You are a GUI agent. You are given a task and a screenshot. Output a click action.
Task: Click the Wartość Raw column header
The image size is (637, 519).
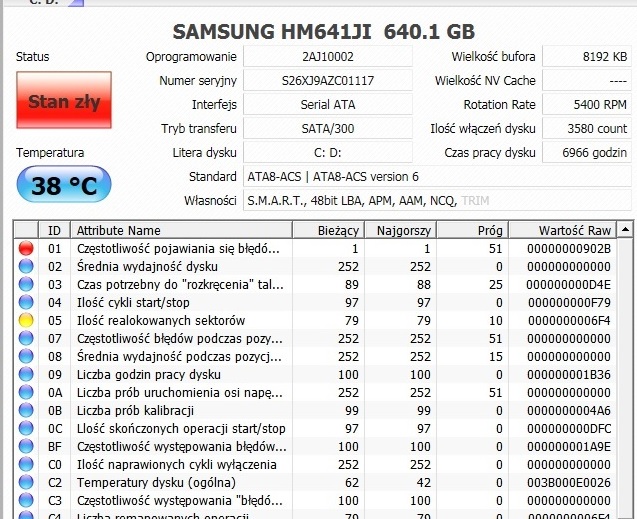[562, 230]
